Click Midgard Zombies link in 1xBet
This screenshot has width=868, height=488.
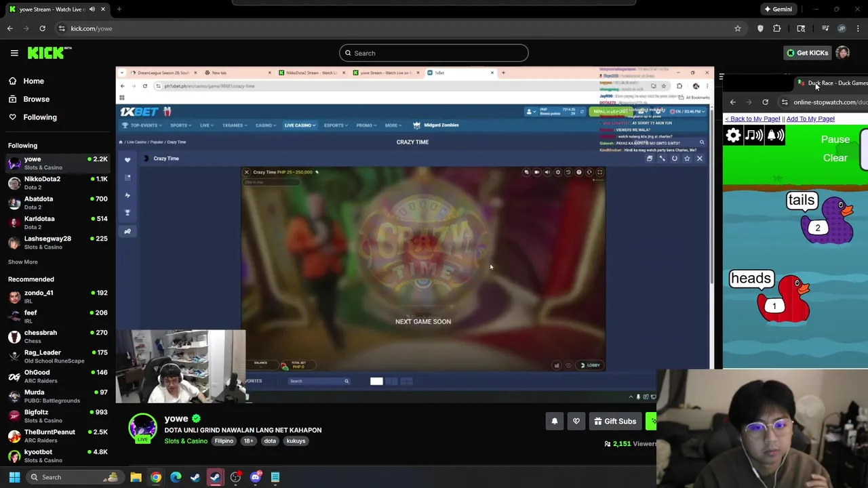click(436, 125)
